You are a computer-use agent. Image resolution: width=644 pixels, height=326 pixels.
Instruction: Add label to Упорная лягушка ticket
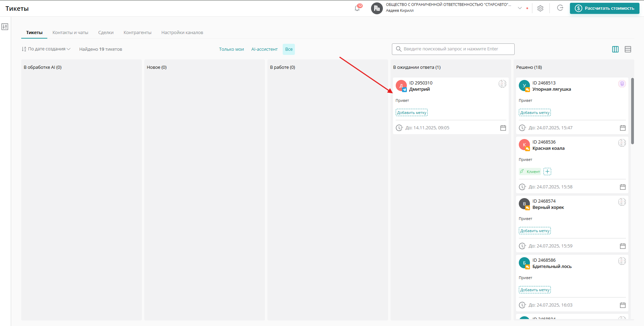[x=534, y=113]
